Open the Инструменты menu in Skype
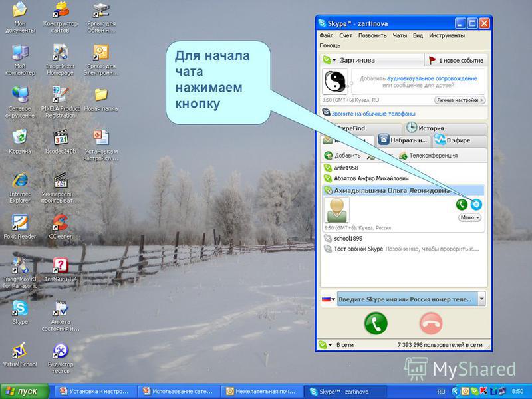The width and height of the screenshot is (532, 399). tap(446, 35)
